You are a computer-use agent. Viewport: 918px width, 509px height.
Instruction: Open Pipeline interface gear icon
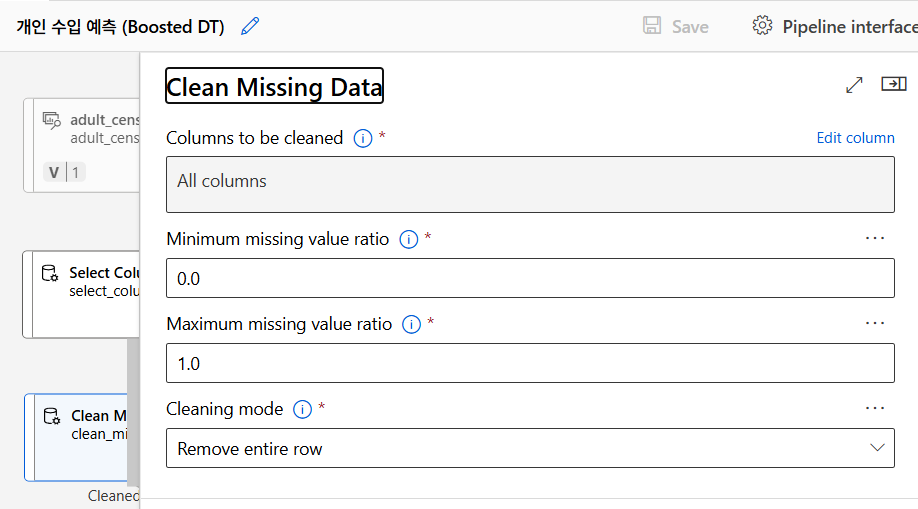[762, 27]
